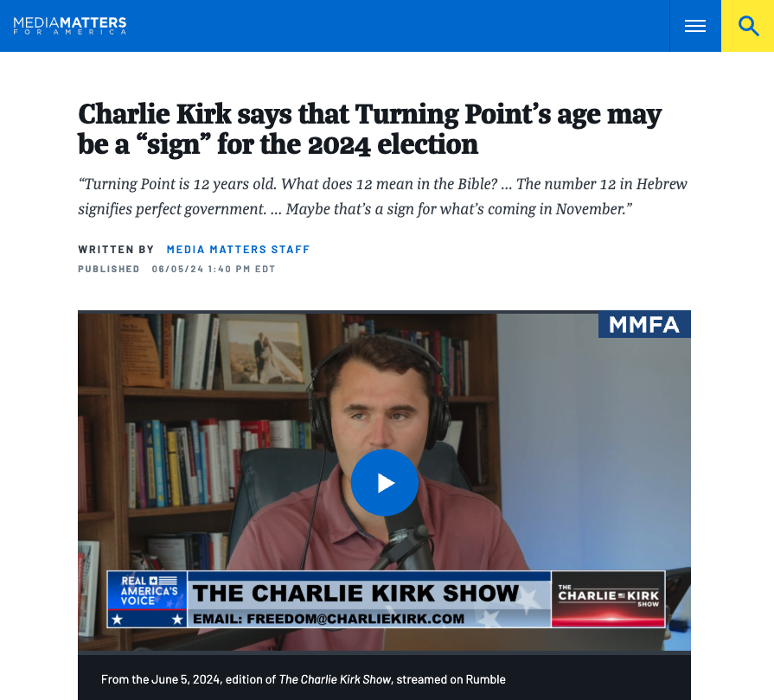
Task: Click the published date 06/05/24 text
Action: tap(214, 270)
